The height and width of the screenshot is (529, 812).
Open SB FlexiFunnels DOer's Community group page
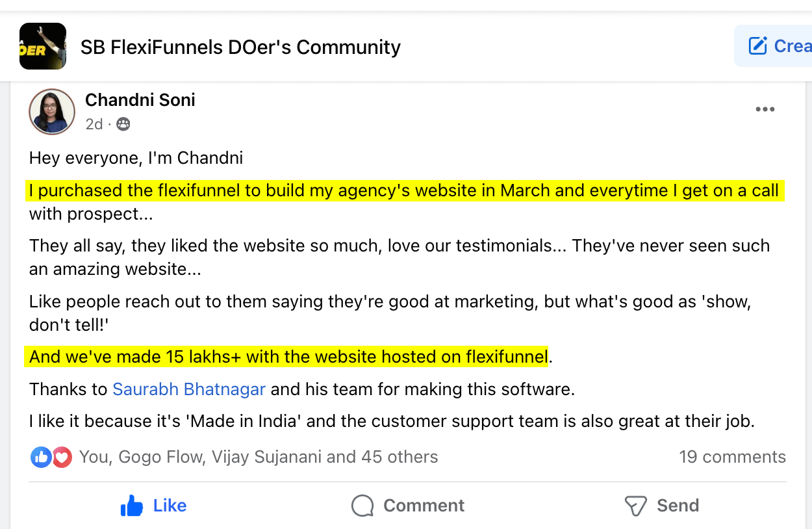tap(240, 47)
